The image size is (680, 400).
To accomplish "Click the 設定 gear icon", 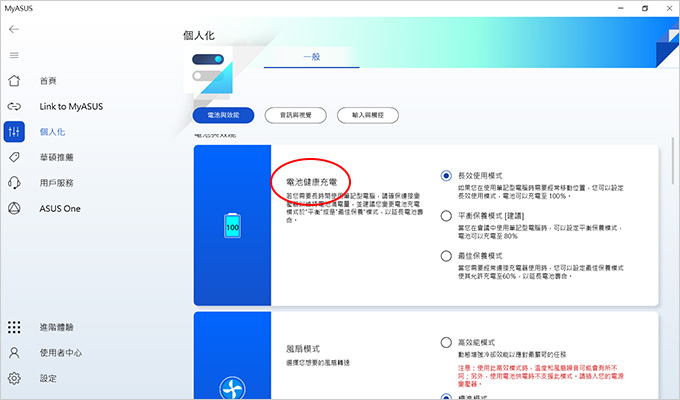I will pyautogui.click(x=14, y=378).
